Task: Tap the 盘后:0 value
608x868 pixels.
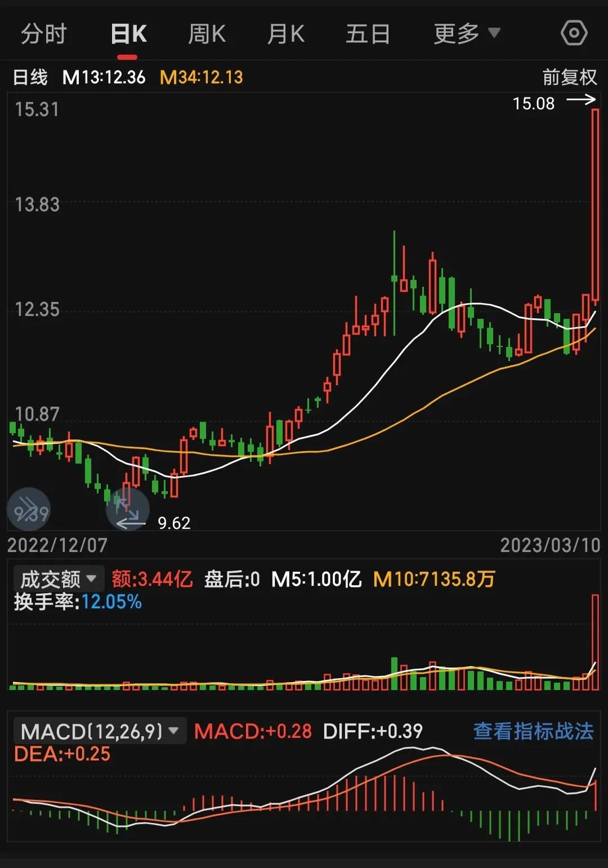Action: click(x=232, y=579)
